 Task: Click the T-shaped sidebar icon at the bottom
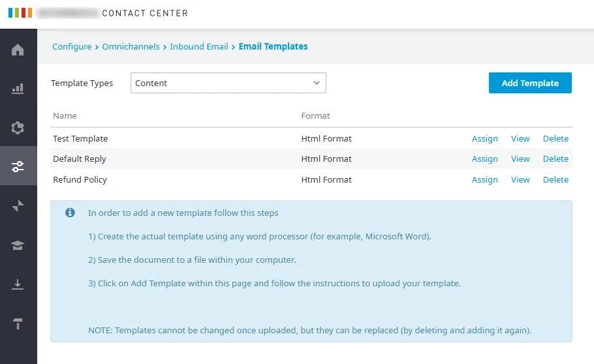(x=18, y=324)
